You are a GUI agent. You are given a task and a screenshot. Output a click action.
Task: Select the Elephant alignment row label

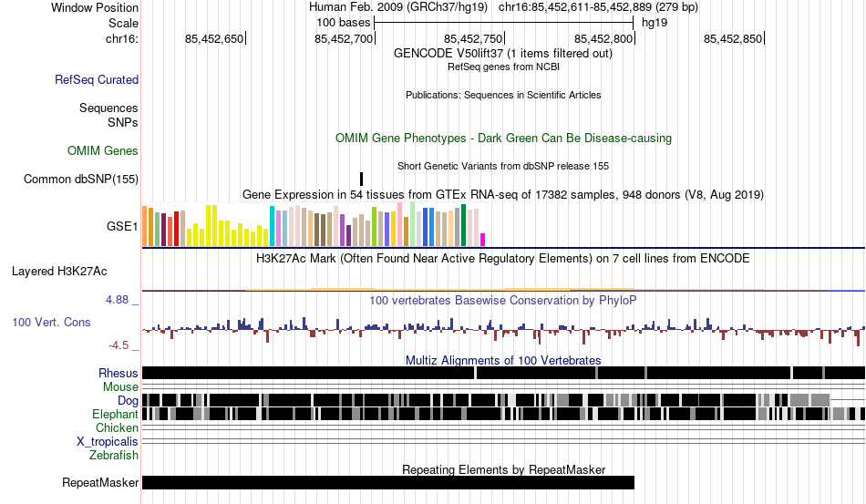(115, 414)
